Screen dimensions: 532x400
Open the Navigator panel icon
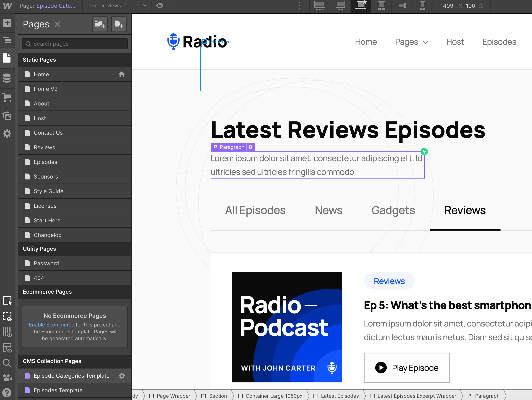7,40
